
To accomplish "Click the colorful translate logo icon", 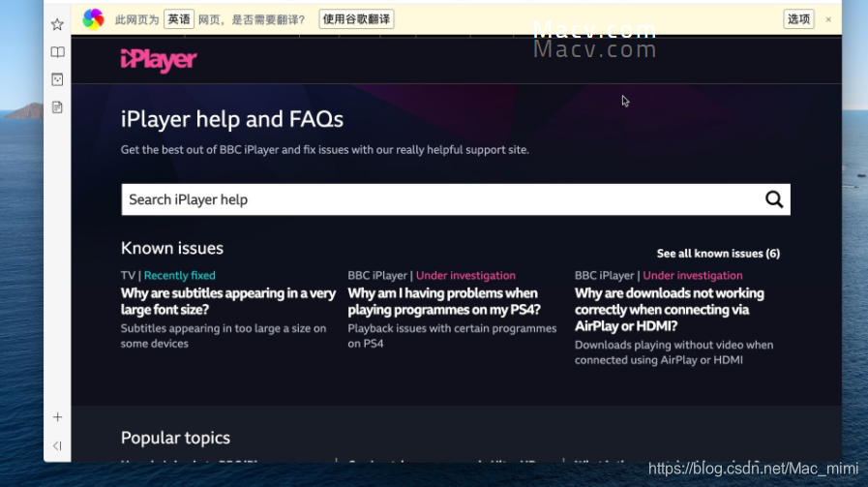I will 93,19.
